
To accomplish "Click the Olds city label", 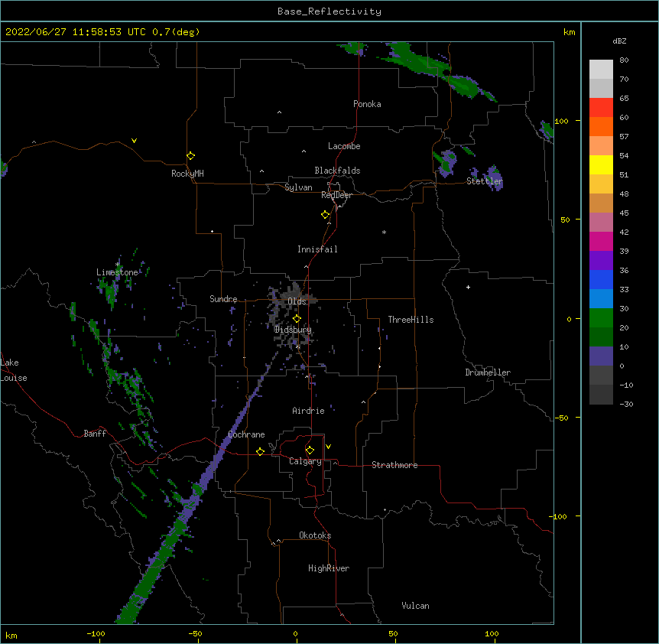I will (297, 301).
